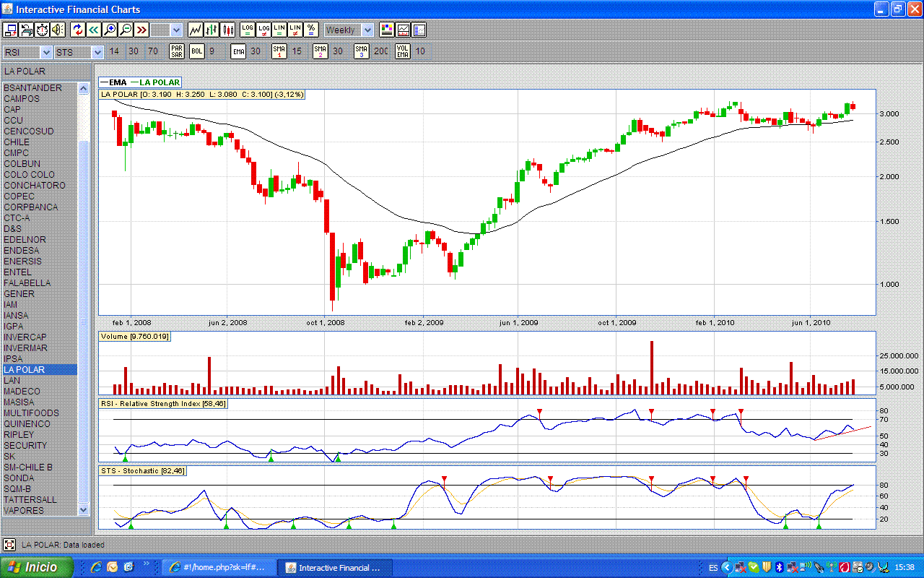Open the RSI indicator dropdown
This screenshot has height=578, width=924.
(x=27, y=52)
